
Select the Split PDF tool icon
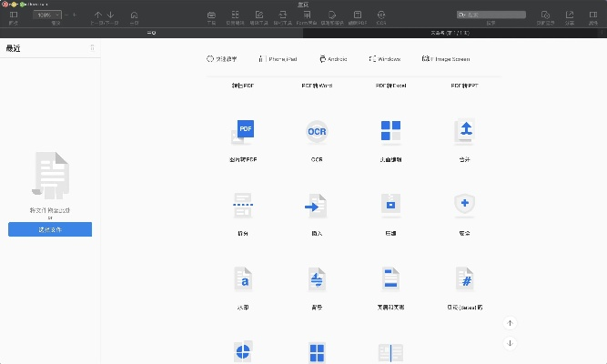coord(243,207)
